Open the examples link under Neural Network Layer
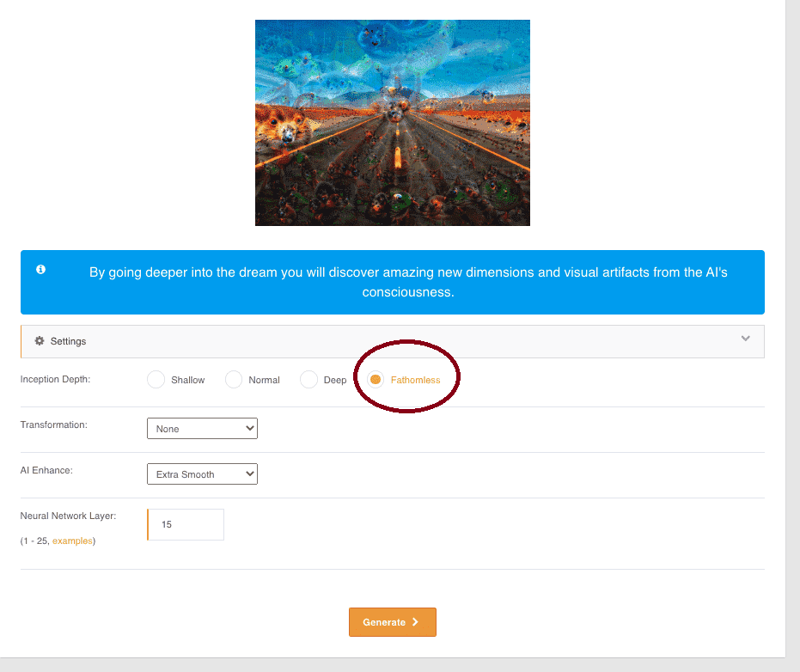This screenshot has height=672, width=800. click(72, 541)
